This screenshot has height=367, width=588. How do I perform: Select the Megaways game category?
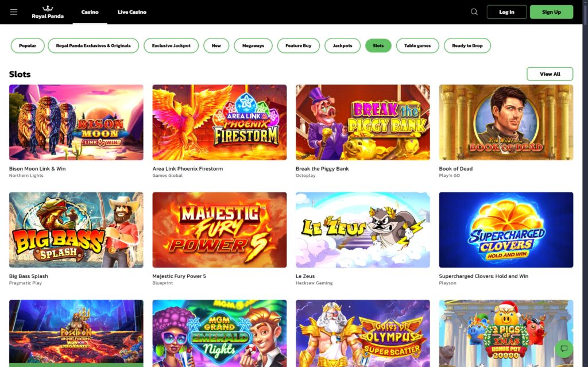pyautogui.click(x=253, y=45)
